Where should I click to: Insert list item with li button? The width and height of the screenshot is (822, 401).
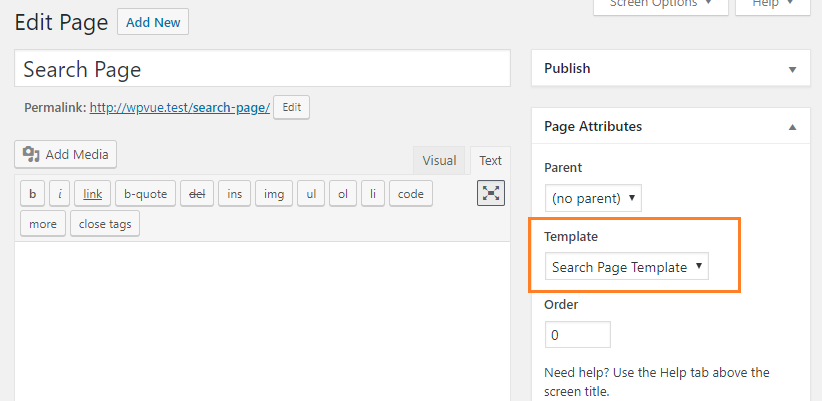[373, 194]
